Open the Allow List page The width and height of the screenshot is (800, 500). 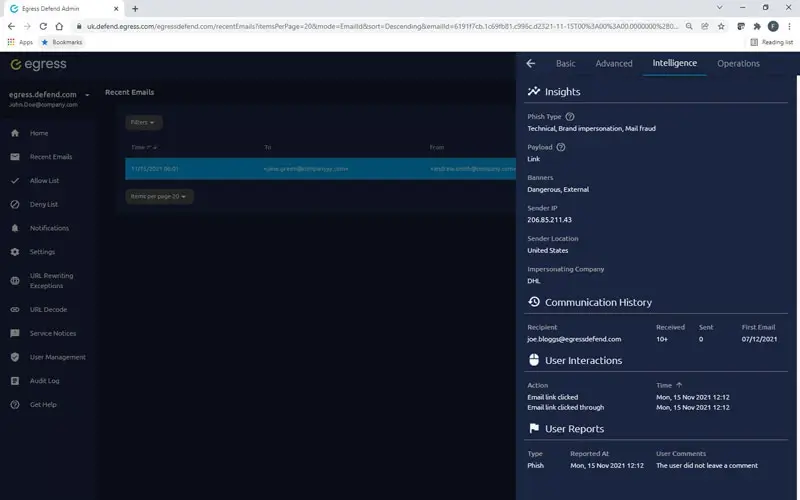[44, 181]
